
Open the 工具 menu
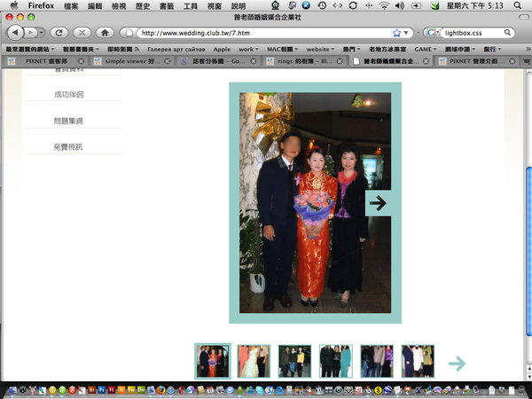pyautogui.click(x=191, y=6)
